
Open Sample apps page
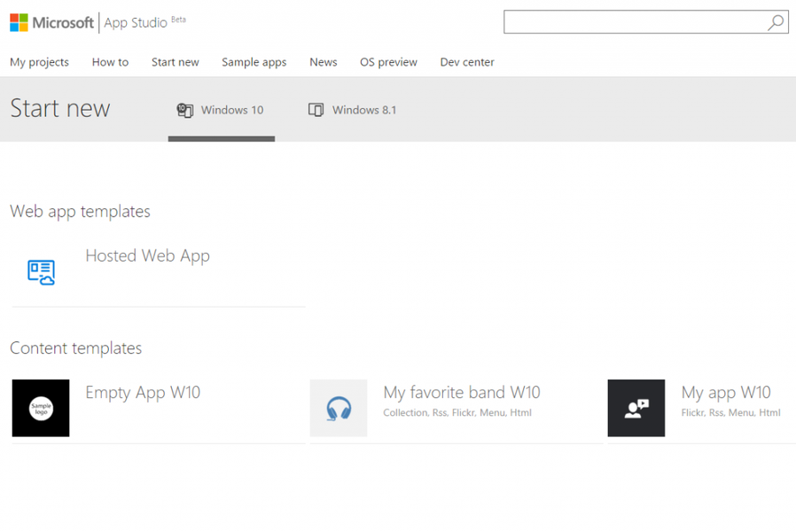click(254, 62)
